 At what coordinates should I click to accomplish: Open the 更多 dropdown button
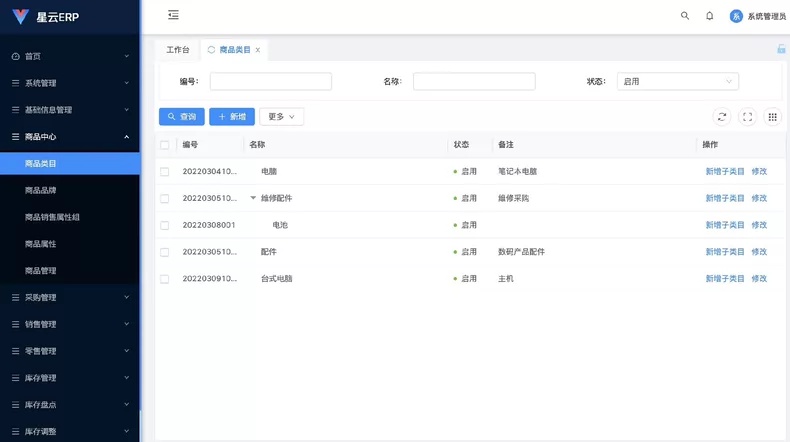pyautogui.click(x=282, y=116)
